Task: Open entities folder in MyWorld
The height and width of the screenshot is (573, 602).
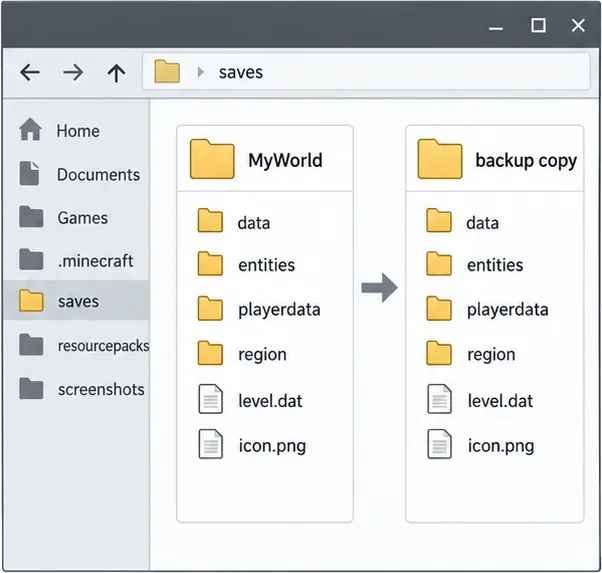Action: [x=246, y=264]
